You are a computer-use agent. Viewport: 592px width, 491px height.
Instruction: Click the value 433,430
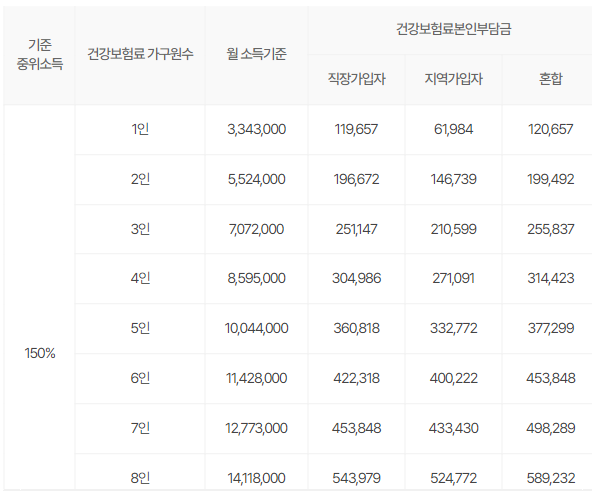point(453,428)
